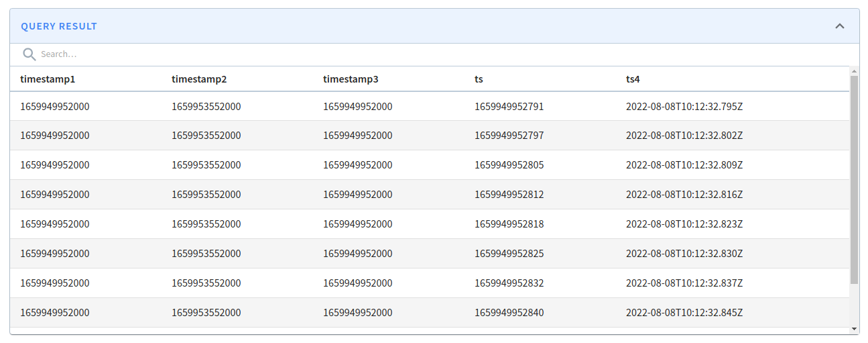Click timestamp2 cell in the ts 1659949952791 row
This screenshot has height=343, width=868.
pyautogui.click(x=206, y=106)
